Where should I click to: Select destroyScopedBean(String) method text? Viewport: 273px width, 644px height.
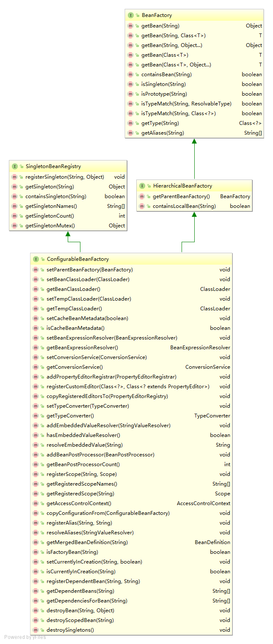tap(80, 620)
